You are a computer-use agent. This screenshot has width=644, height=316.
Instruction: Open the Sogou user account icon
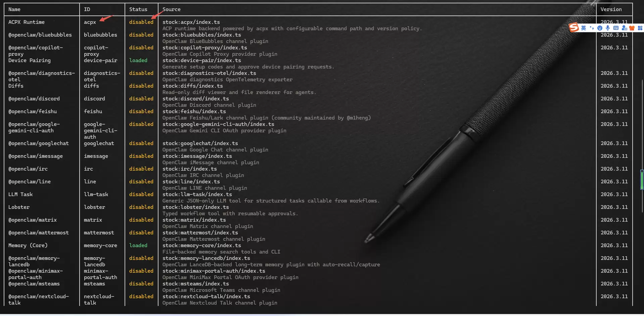624,28
